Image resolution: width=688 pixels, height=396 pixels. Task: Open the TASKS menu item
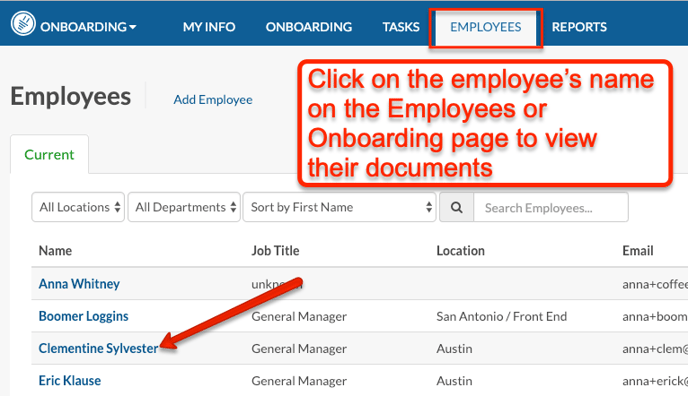click(401, 27)
